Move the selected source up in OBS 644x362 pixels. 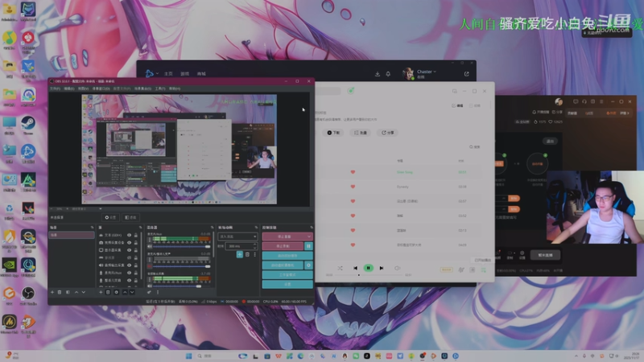coord(125,292)
